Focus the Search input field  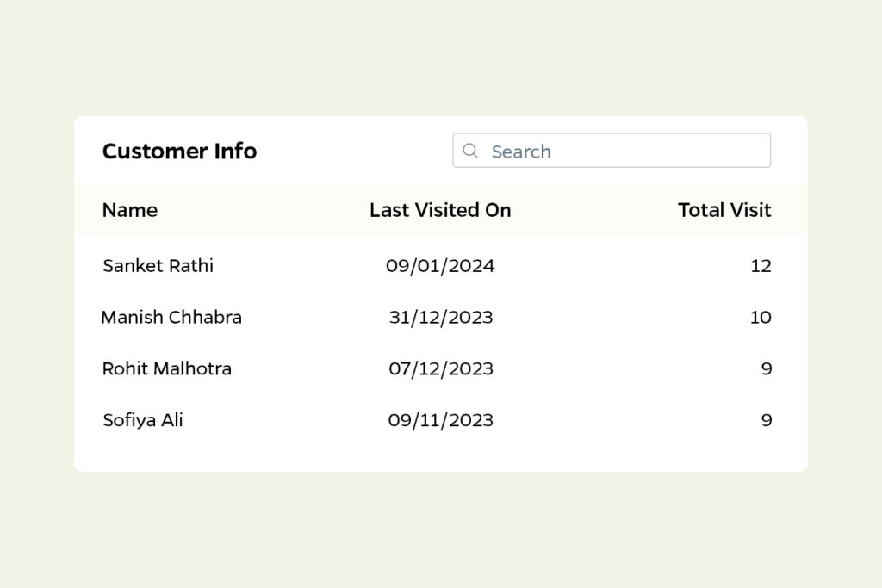612,151
